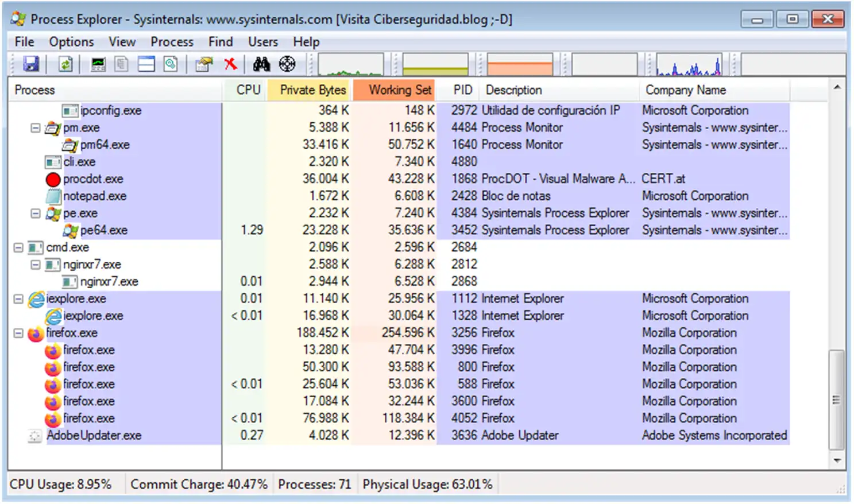Image resolution: width=854 pixels, height=504 pixels.
Task: Collapse the top iexplore.exe tree node
Action: [18, 299]
